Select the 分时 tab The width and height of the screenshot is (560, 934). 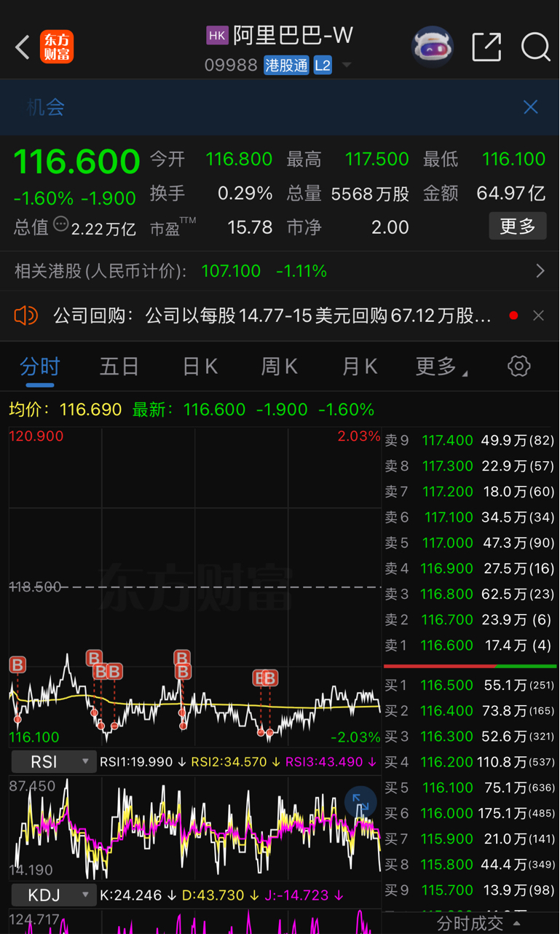[40, 366]
